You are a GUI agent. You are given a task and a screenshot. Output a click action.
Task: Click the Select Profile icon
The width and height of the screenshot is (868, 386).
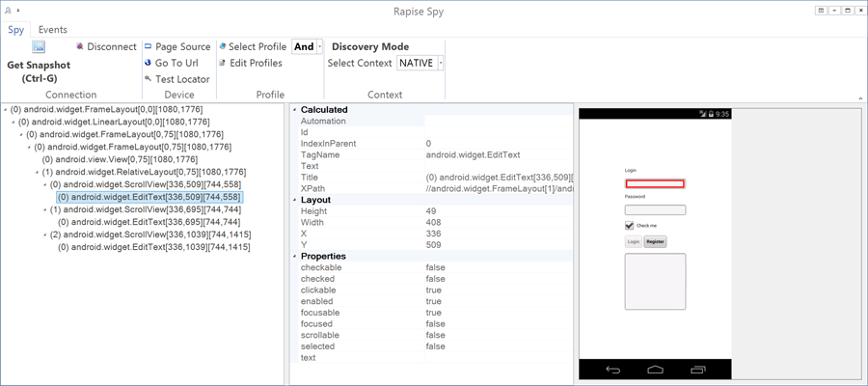coord(222,46)
